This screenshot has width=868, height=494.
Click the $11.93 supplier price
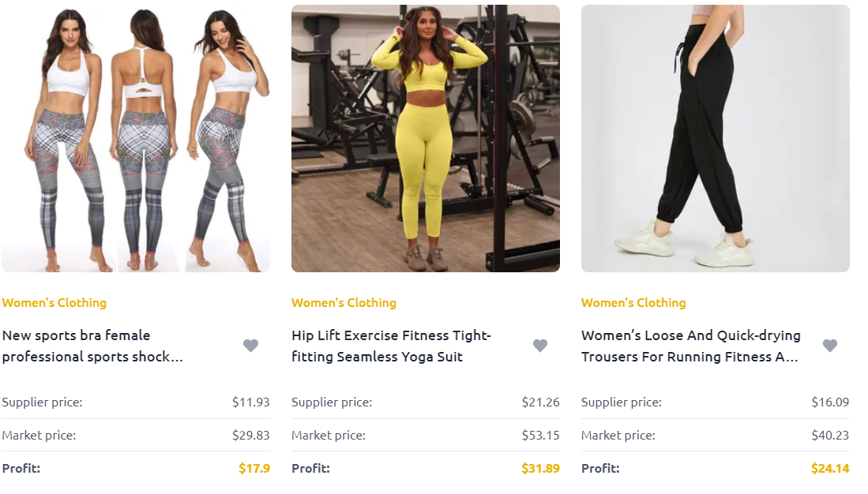click(x=251, y=402)
